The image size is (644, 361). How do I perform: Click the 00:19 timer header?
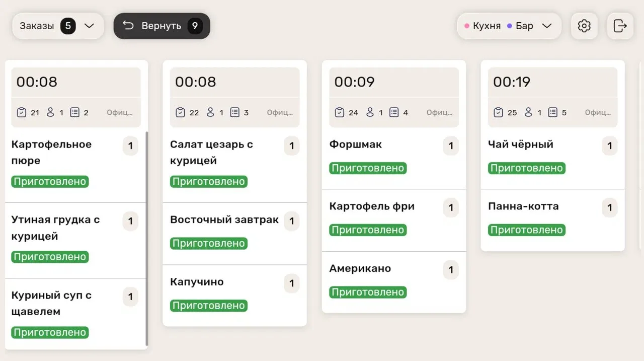(x=552, y=82)
